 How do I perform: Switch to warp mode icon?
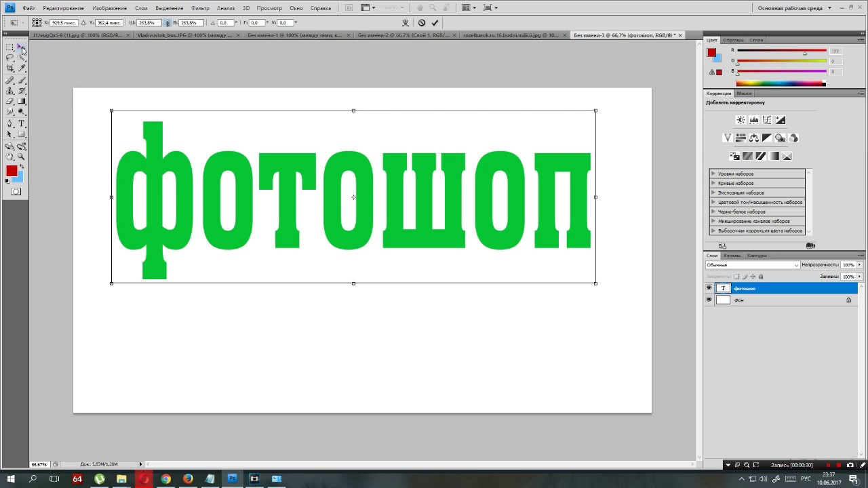click(x=406, y=22)
